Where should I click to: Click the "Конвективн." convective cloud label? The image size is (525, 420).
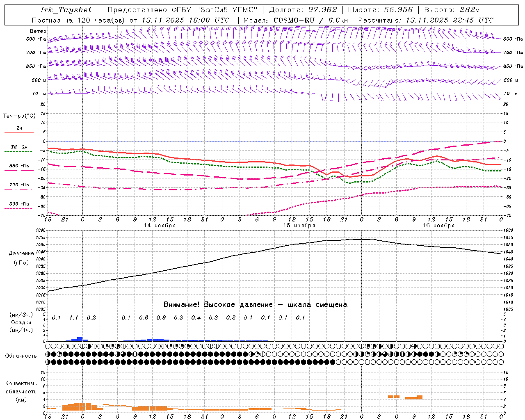(21, 383)
